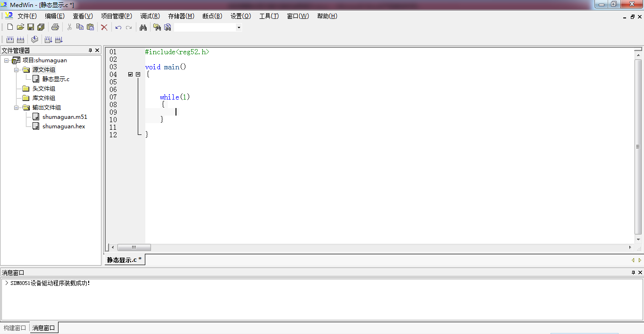Click the tab strip left navigation arrow
Image resolution: width=644 pixels, height=334 pixels.
coord(633,260)
